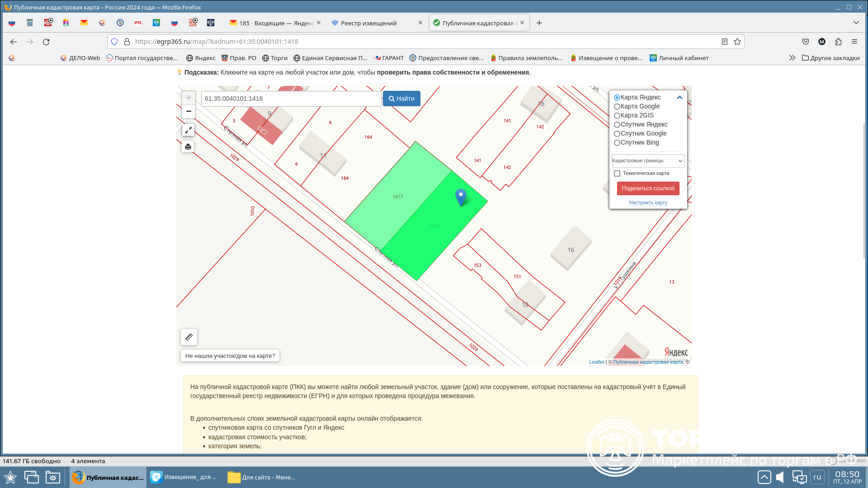This screenshot has height=488, width=868.
Task: Click the print map icon
Action: tap(188, 147)
